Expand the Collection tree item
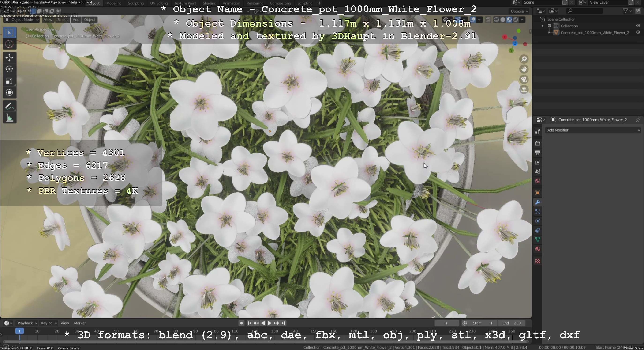 (543, 26)
